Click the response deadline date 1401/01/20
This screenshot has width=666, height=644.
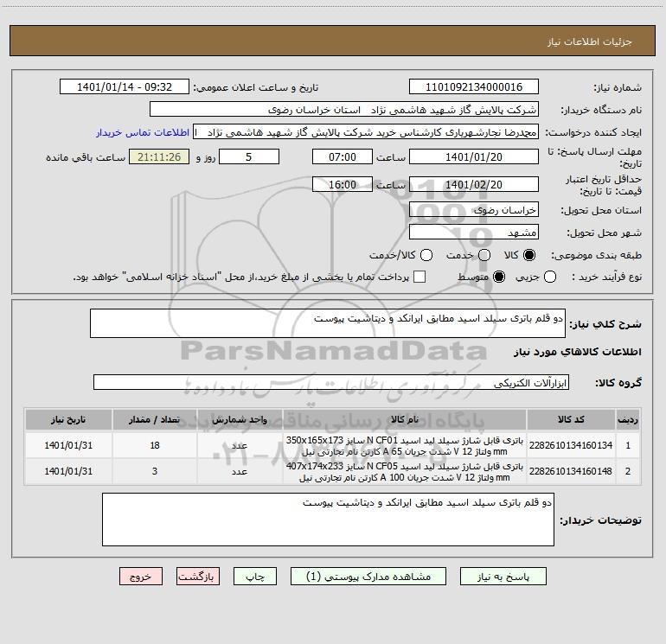474,157
